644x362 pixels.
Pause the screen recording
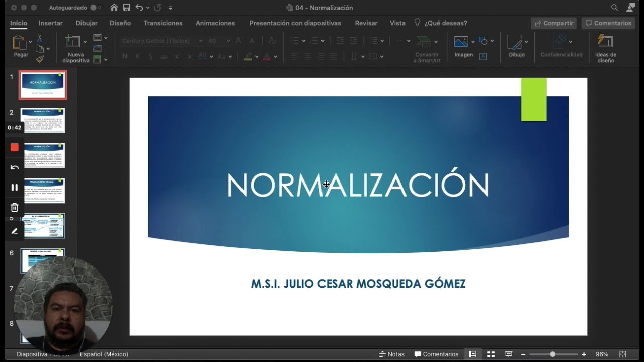click(x=15, y=187)
